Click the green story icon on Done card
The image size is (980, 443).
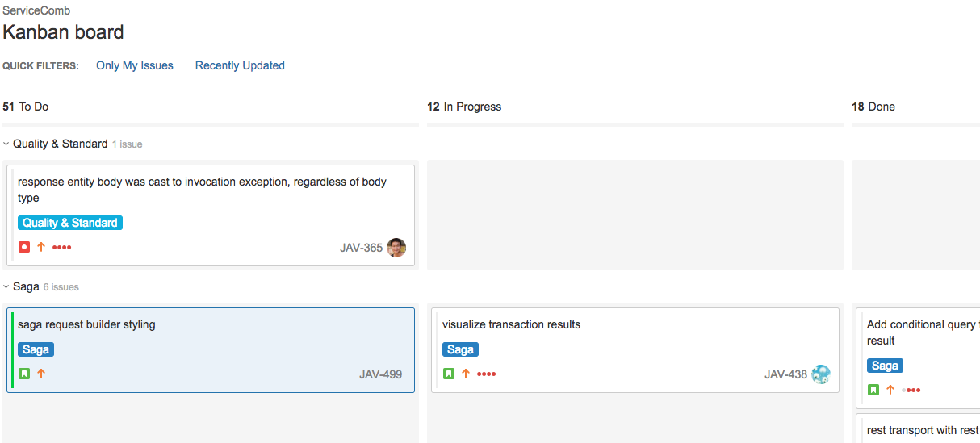873,390
